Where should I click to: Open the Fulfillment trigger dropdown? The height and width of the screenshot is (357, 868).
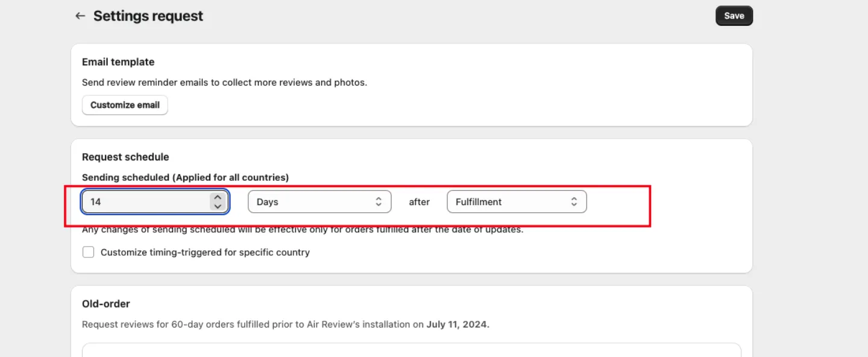click(x=517, y=201)
